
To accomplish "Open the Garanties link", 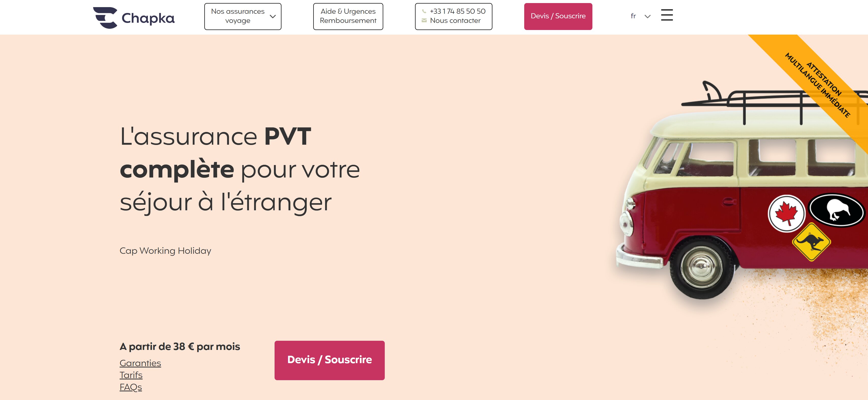I will (x=140, y=363).
